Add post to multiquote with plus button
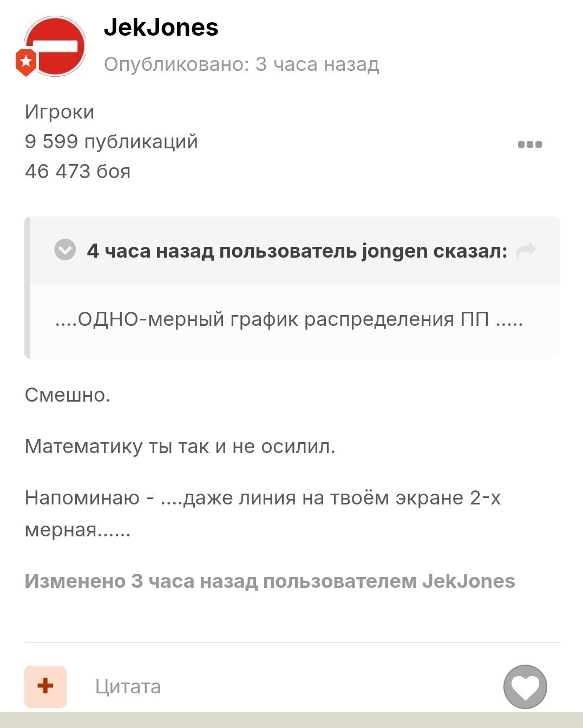 point(45,686)
